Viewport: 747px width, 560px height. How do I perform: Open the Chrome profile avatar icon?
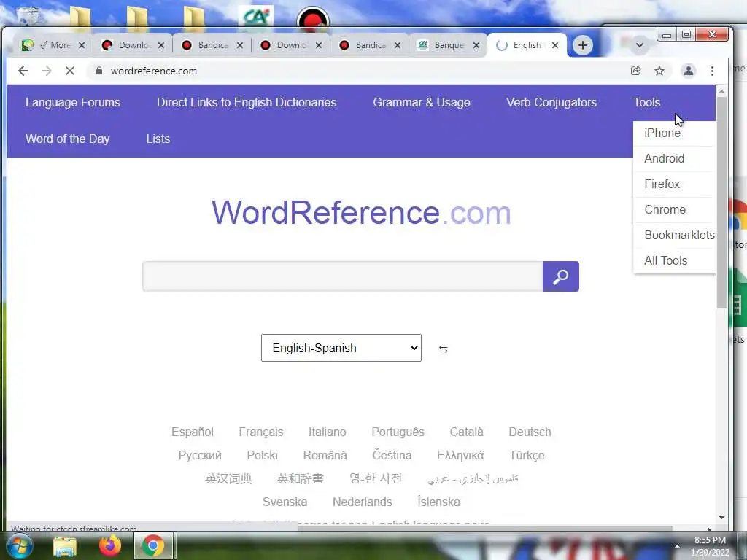pos(689,71)
